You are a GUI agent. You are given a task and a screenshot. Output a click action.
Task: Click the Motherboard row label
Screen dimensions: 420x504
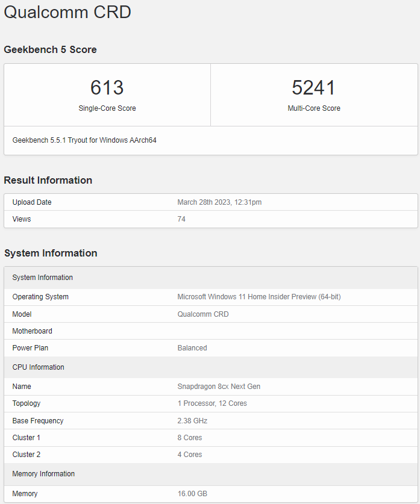pos(32,331)
